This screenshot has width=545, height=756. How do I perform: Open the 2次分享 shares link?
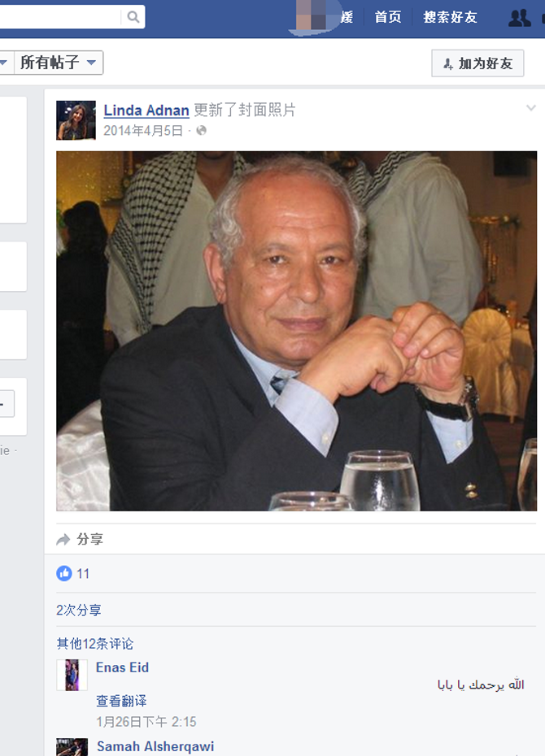pos(79,610)
